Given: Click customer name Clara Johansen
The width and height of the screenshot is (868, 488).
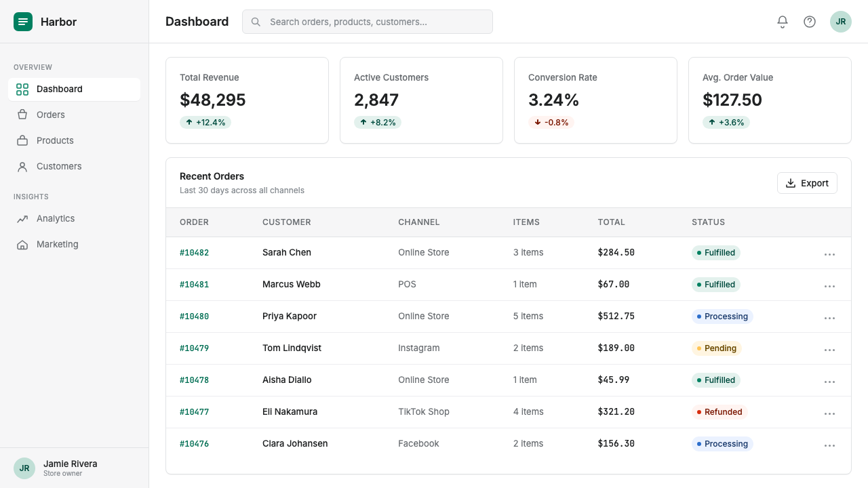Looking at the screenshot, I should (295, 444).
